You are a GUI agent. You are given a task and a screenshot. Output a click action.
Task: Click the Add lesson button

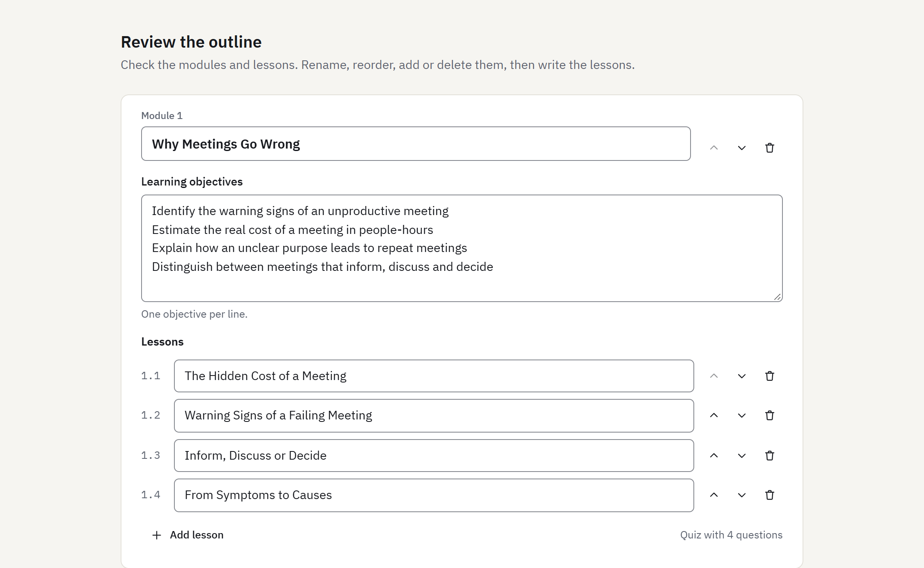[188, 535]
